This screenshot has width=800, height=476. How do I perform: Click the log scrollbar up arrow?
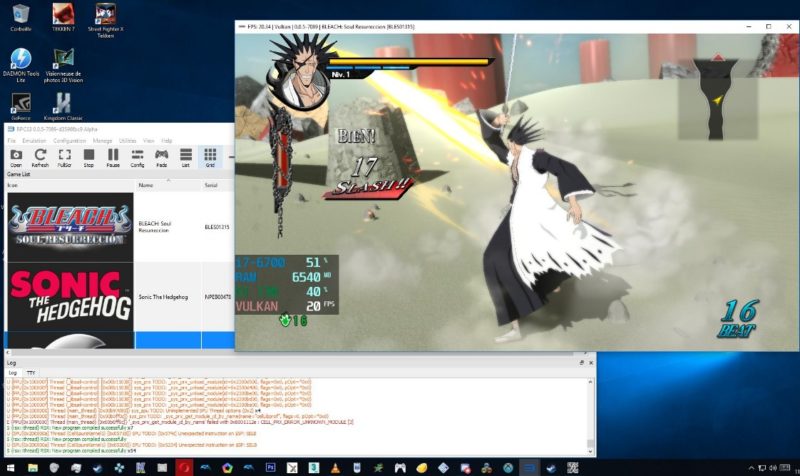591,382
